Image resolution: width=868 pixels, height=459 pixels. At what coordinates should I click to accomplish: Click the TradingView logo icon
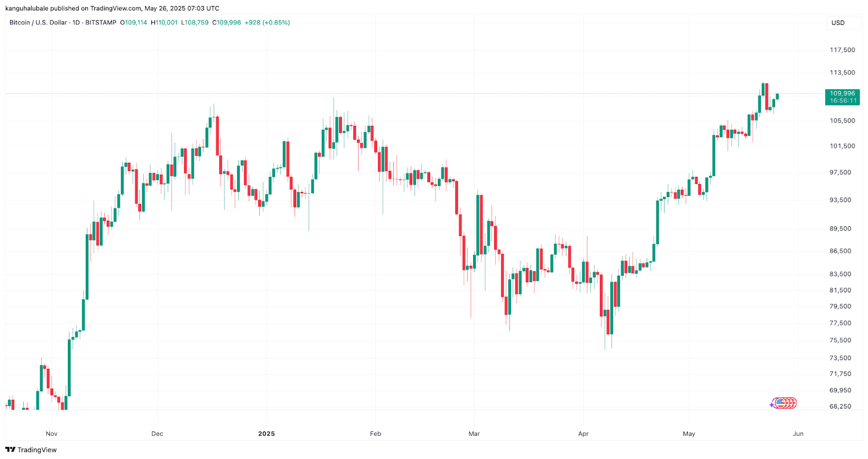(x=10, y=450)
